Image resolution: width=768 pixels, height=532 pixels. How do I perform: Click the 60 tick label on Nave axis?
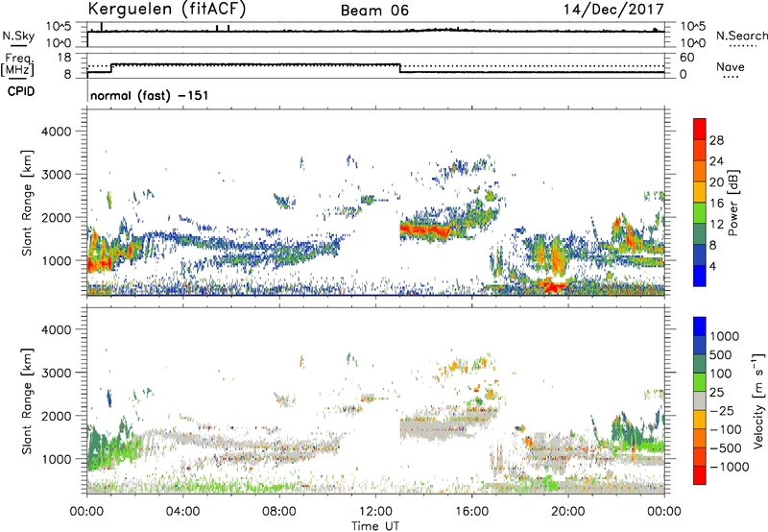click(686, 58)
